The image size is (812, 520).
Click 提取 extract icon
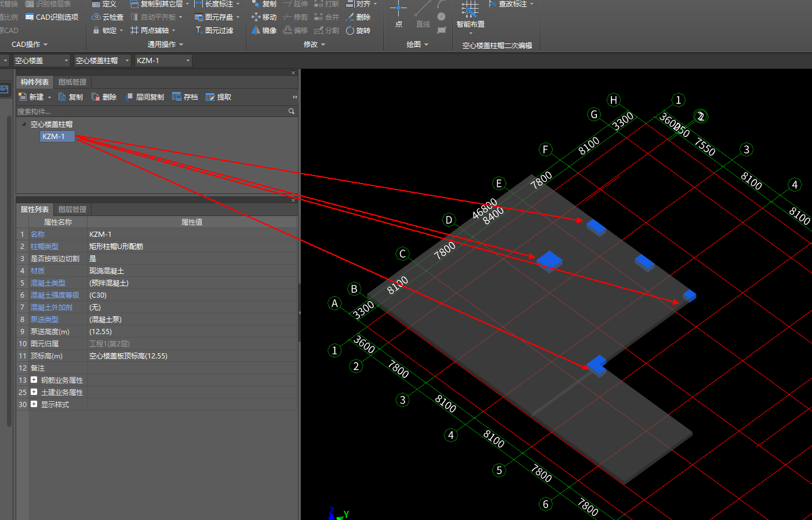(x=210, y=97)
